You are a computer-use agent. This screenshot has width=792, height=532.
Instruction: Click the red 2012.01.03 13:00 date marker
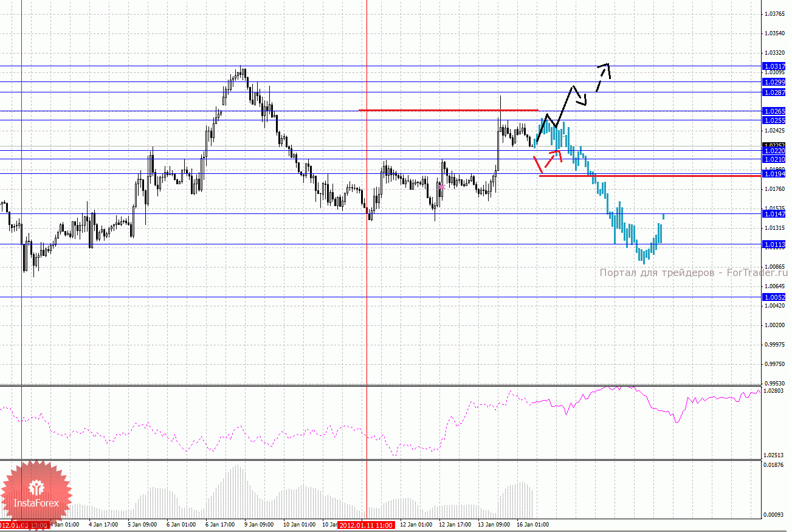pyautogui.click(x=23, y=525)
